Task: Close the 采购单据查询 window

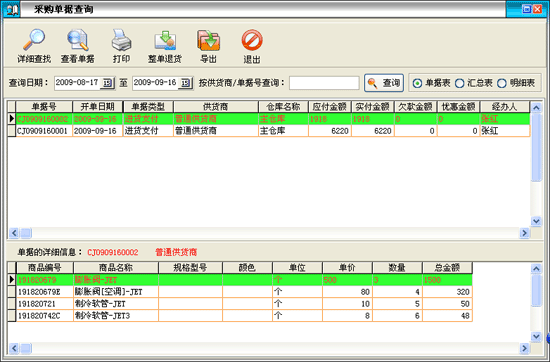Action: click(x=537, y=9)
